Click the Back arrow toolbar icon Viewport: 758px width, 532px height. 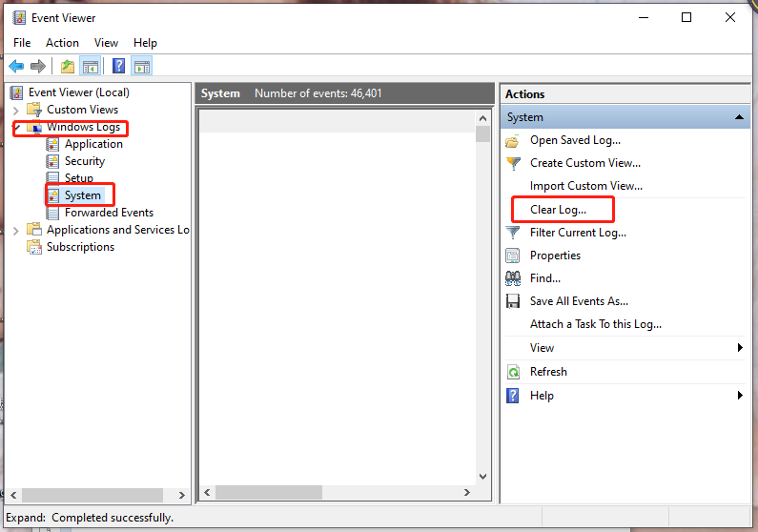click(x=16, y=66)
